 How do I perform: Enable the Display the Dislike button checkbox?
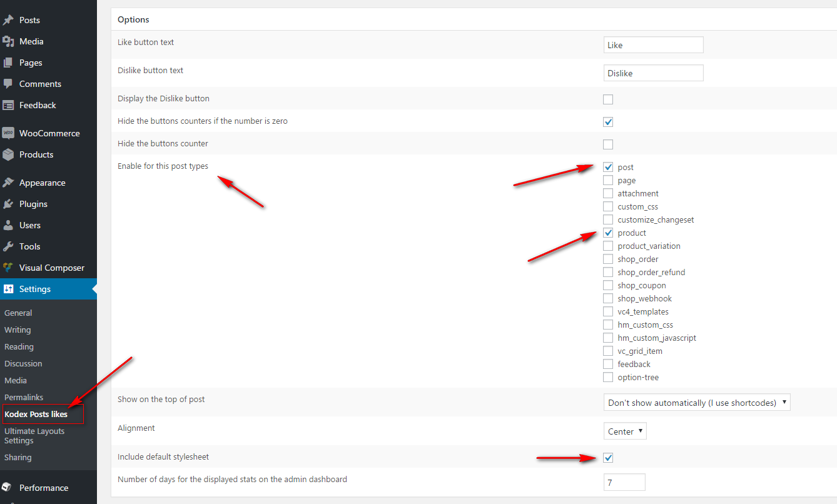608,99
